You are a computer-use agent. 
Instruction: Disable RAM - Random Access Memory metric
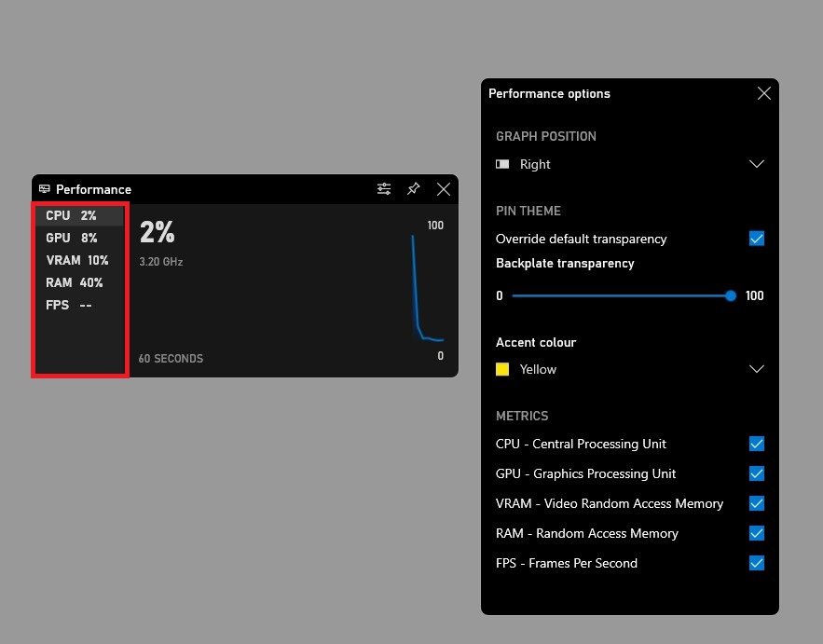[x=757, y=533]
